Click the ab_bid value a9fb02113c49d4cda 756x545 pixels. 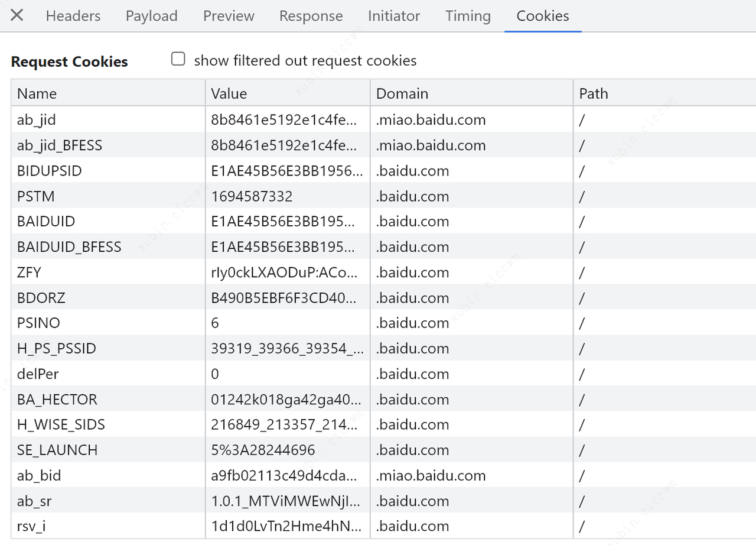click(x=284, y=475)
